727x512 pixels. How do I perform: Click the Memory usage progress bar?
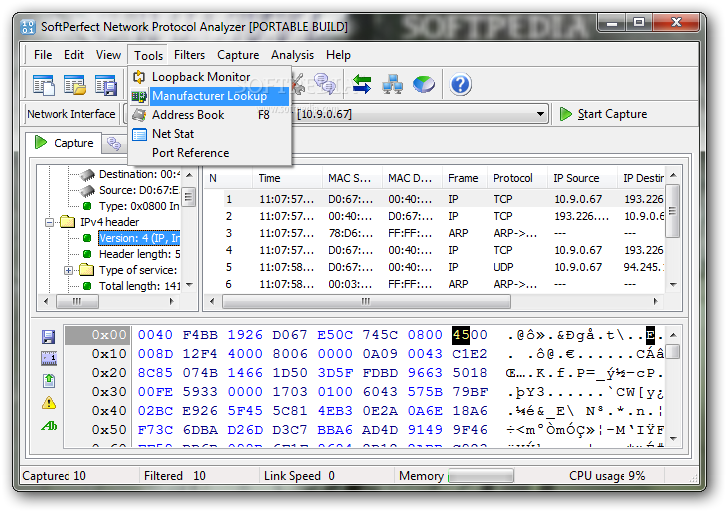point(481,476)
